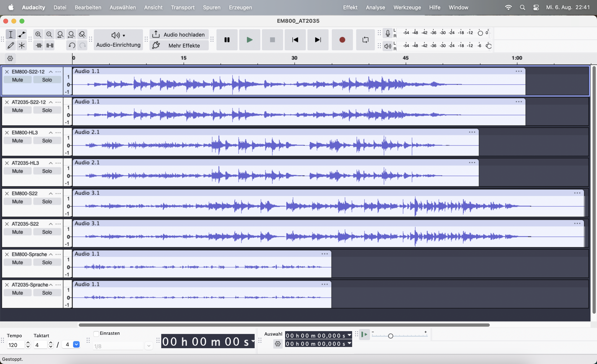
Task: Close the AT2035-HL3 track
Action: (x=7, y=163)
